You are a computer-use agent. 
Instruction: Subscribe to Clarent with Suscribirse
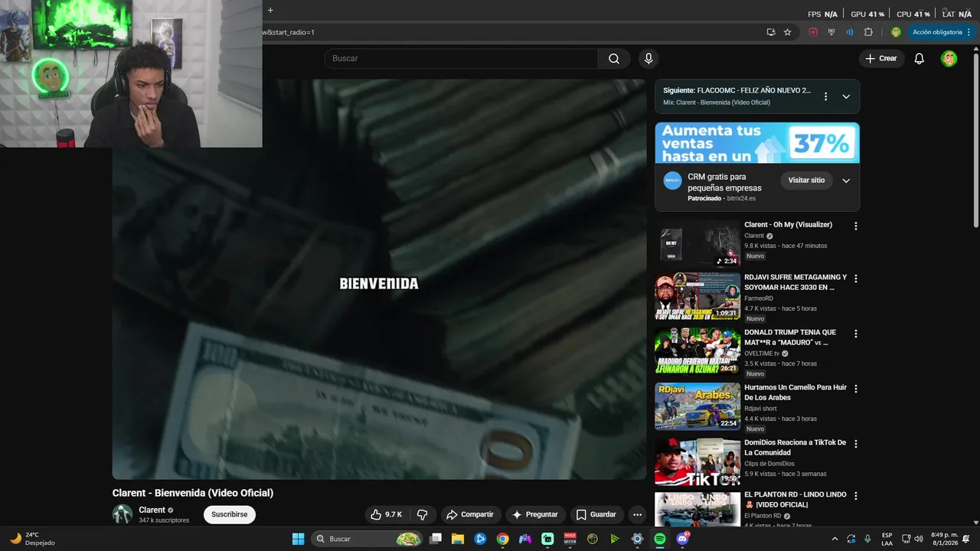click(x=230, y=515)
